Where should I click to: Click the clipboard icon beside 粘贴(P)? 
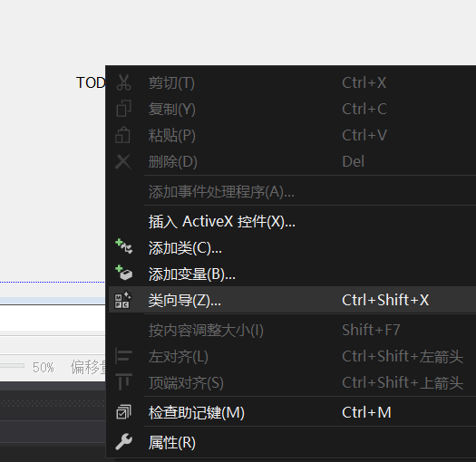point(123,135)
